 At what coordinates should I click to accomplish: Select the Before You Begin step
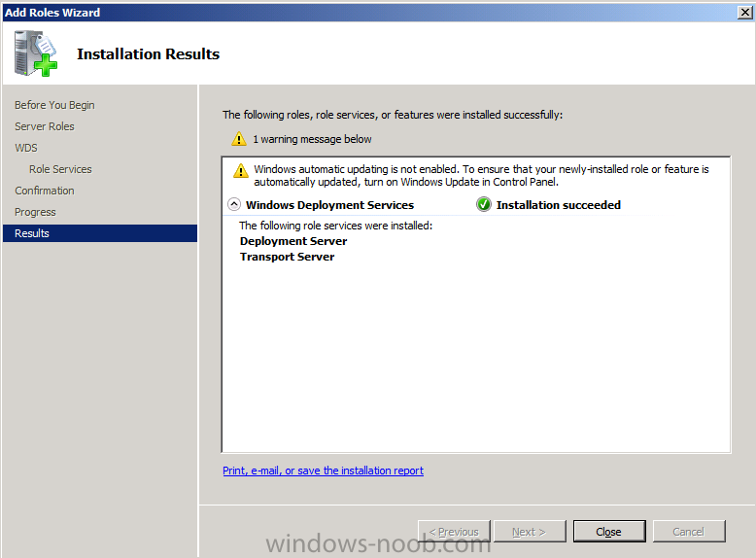(x=54, y=105)
